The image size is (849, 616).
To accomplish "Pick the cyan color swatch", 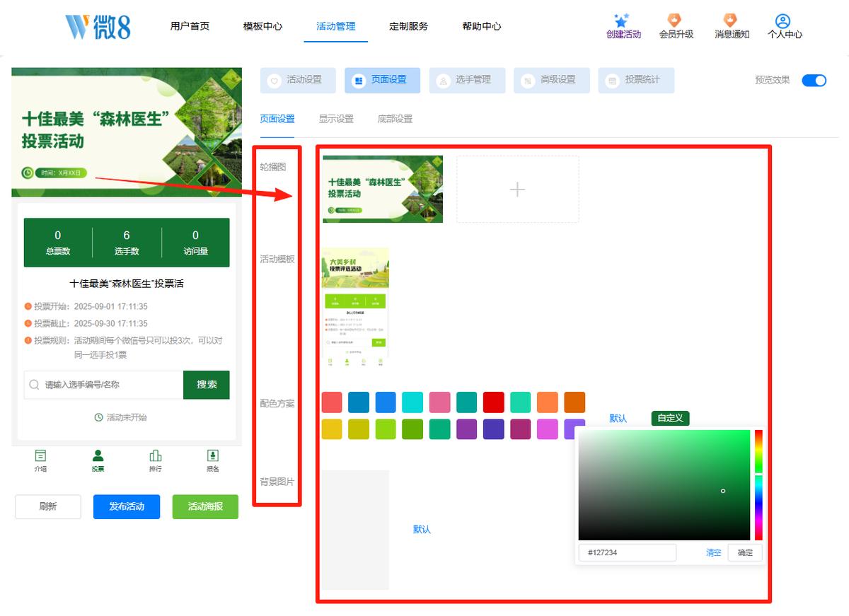I will pos(412,402).
